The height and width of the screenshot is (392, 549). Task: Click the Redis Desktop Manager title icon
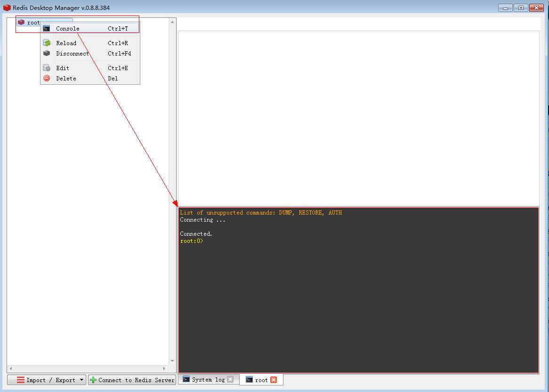[7, 8]
